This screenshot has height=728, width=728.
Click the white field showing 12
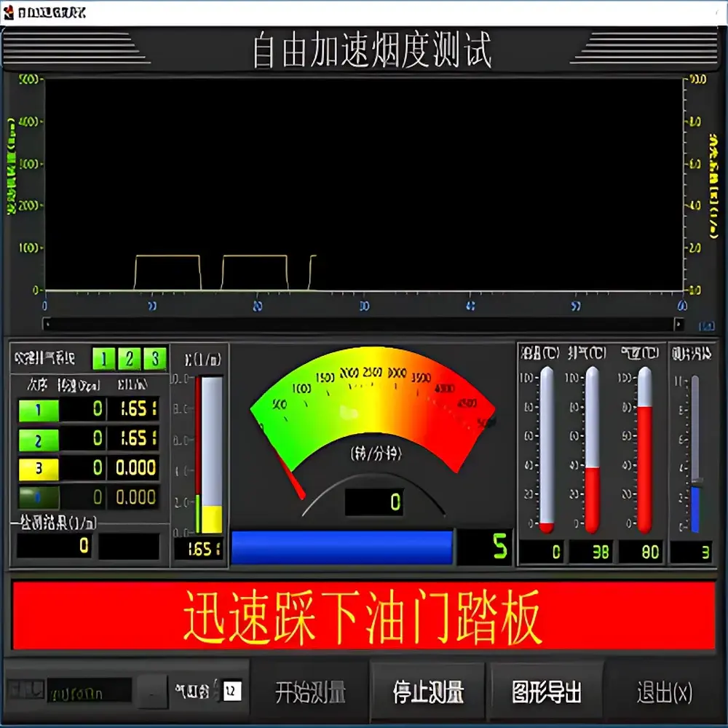coord(232,691)
